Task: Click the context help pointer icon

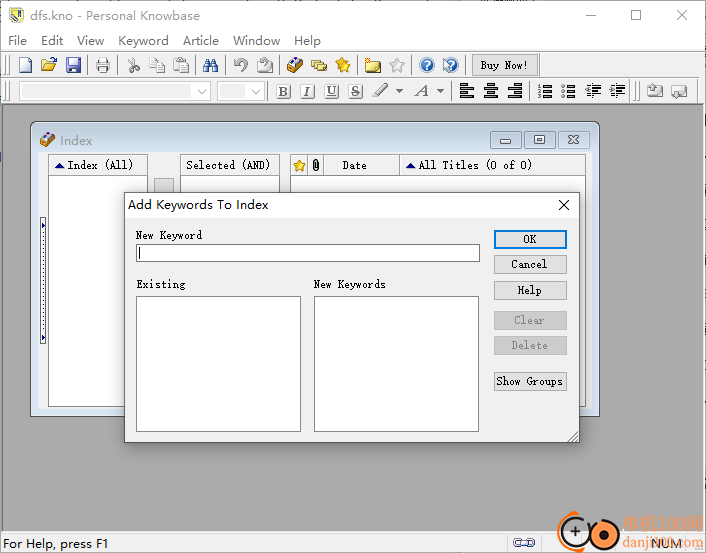Action: 450,65
